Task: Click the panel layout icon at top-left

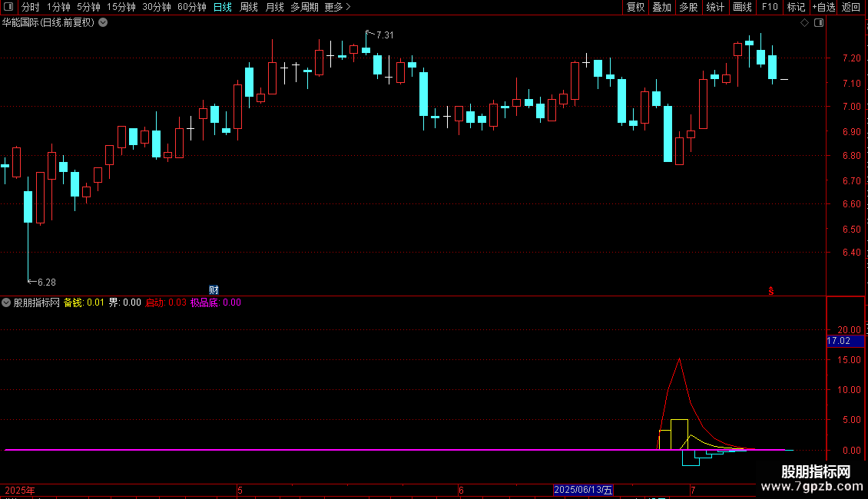Action: pos(8,7)
